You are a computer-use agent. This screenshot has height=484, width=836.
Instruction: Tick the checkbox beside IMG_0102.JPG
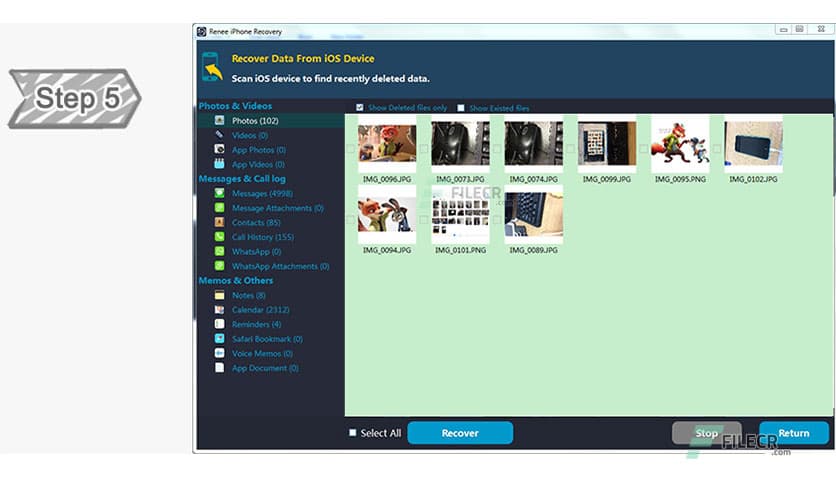[717, 149]
